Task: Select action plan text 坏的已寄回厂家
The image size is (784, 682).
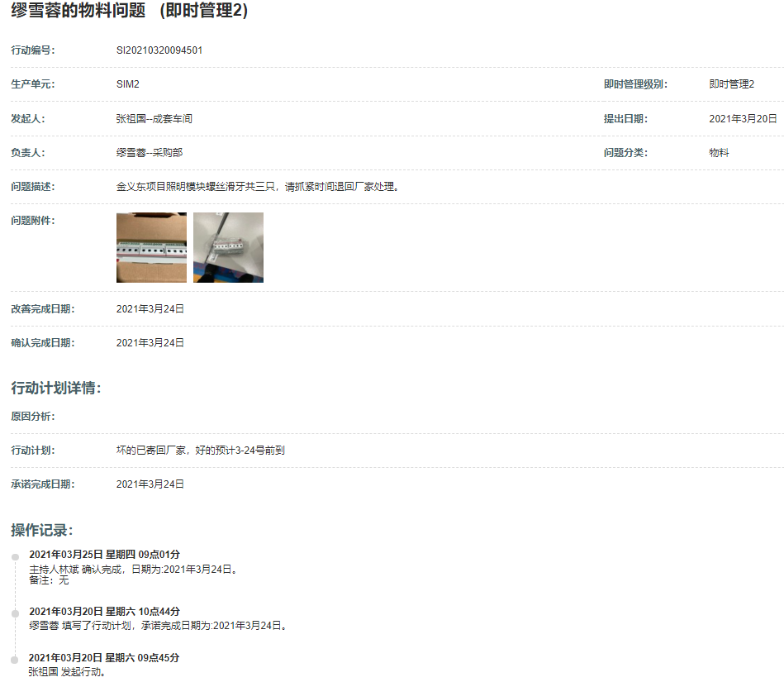Action: 201,451
